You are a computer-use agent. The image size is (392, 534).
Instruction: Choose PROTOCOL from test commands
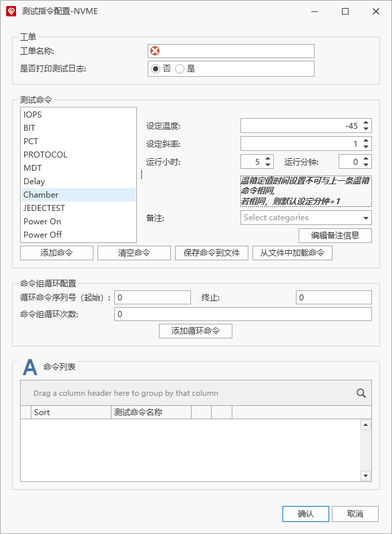tap(78, 155)
